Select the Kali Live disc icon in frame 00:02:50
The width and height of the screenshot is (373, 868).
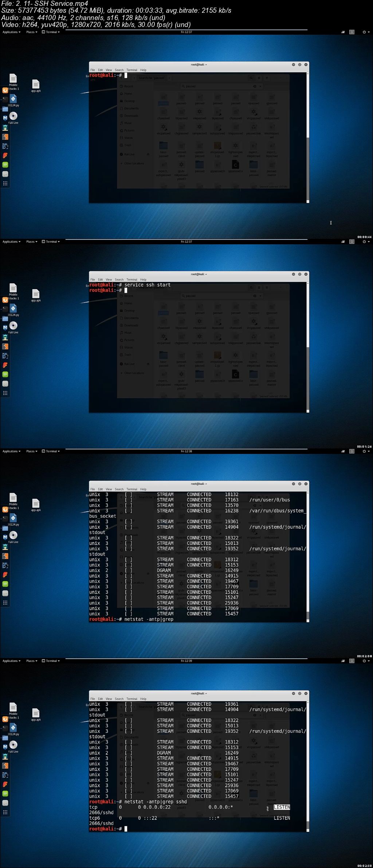13,747
